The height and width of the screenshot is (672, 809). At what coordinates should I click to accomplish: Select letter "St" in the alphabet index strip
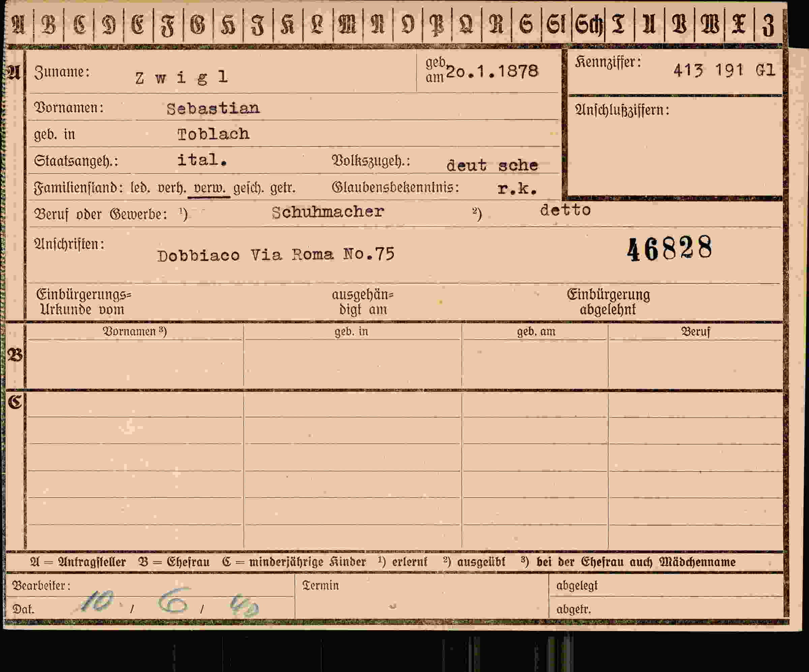click(556, 25)
